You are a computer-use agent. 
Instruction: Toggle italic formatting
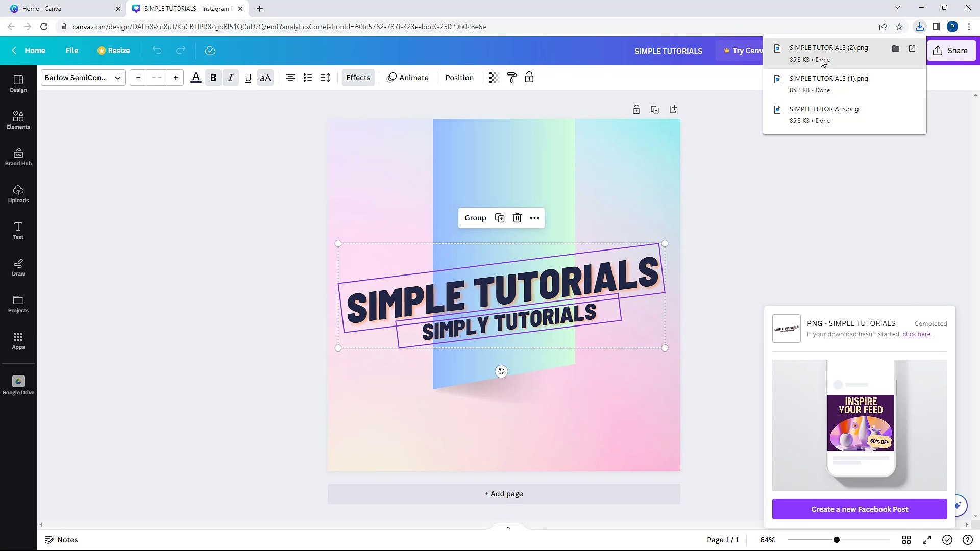(230, 78)
